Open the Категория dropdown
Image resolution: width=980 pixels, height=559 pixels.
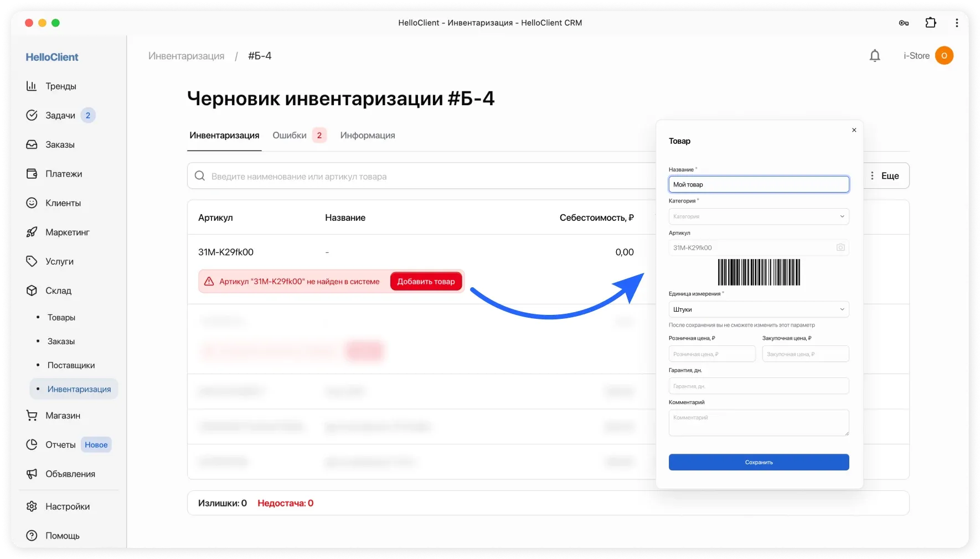click(758, 216)
